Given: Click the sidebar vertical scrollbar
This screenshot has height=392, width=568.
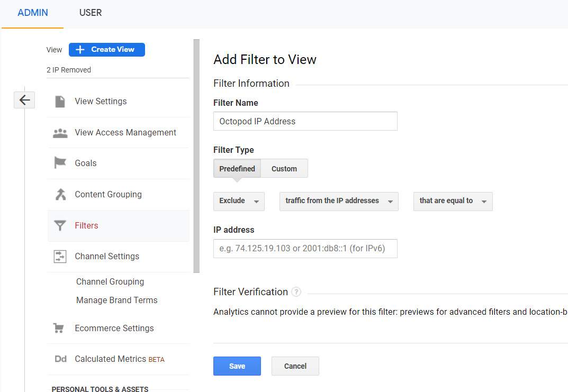Looking at the screenshot, I should click(196, 156).
